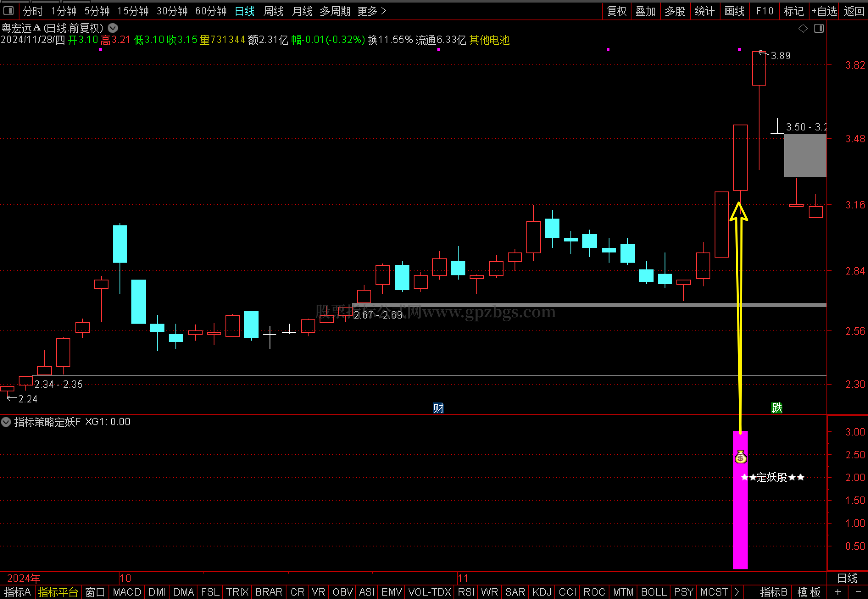Image resolution: width=868 pixels, height=599 pixels.
Task: Toggle the 指标平台 indicator platform tab
Action: 58,592
